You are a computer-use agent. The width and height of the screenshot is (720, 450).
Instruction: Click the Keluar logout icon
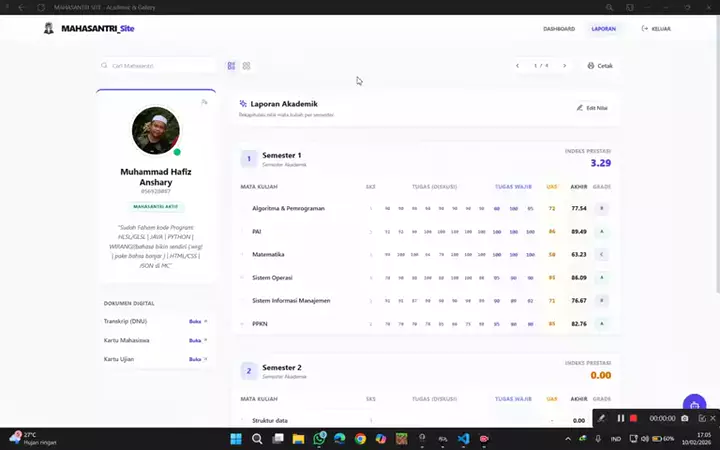(656, 29)
